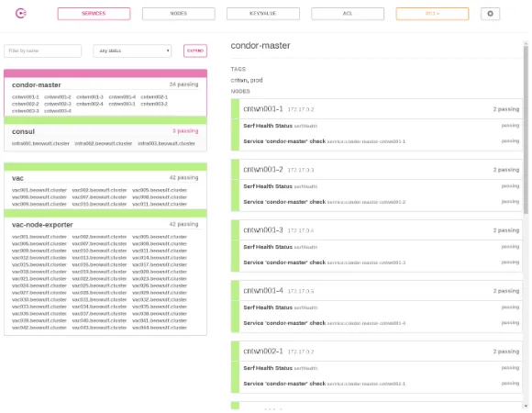
Task: Click 24 passing on condor-master card
Action: [x=183, y=84]
